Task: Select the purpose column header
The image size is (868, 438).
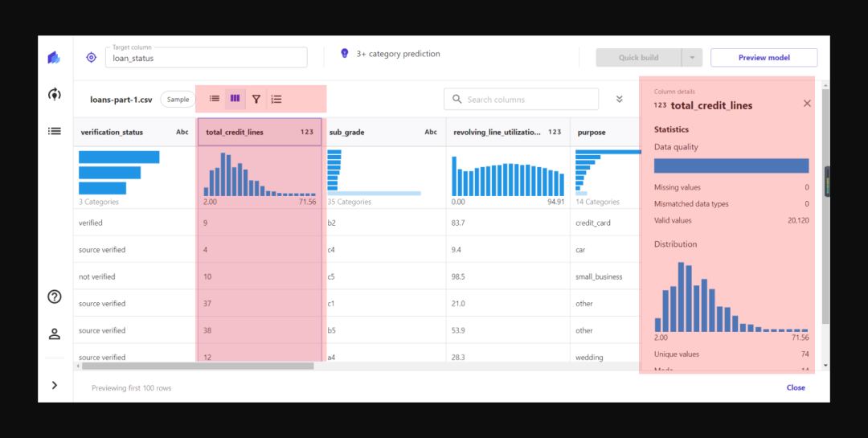Action: click(x=605, y=132)
